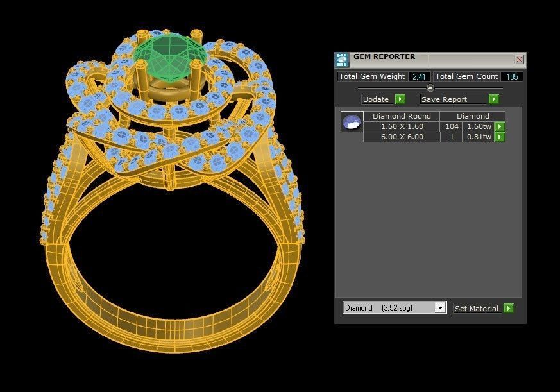The width and height of the screenshot is (560, 392).
Task: Click the 1.60tw weight cell
Action: tap(479, 126)
